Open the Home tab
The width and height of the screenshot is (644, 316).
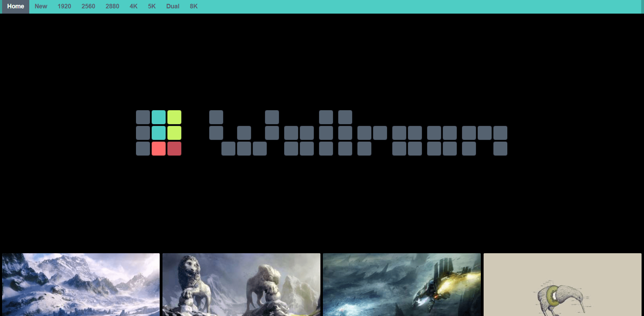point(15,6)
